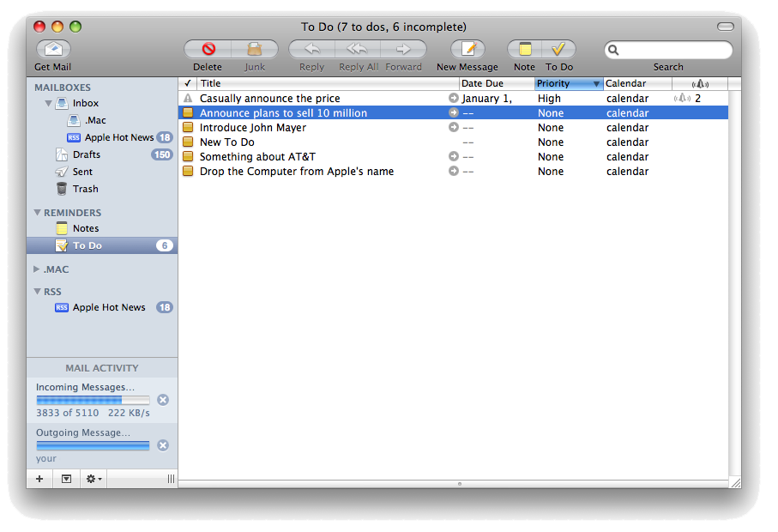Open the gear action menu
The height and width of the screenshot is (532, 778).
(93, 479)
